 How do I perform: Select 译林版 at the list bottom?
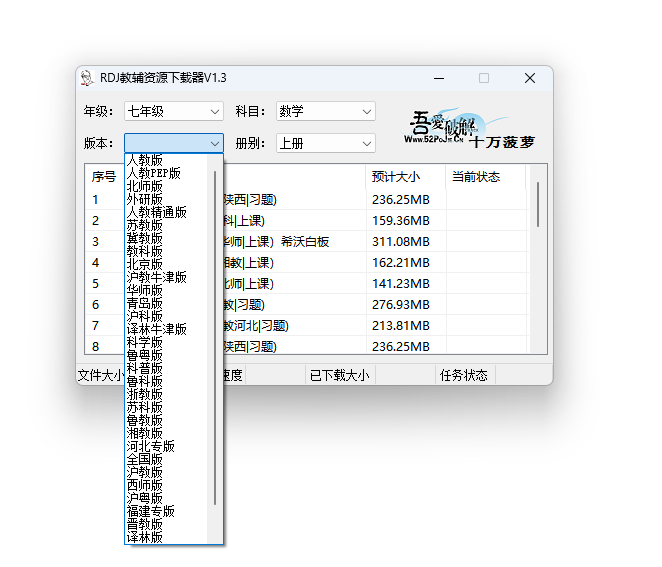click(x=145, y=537)
